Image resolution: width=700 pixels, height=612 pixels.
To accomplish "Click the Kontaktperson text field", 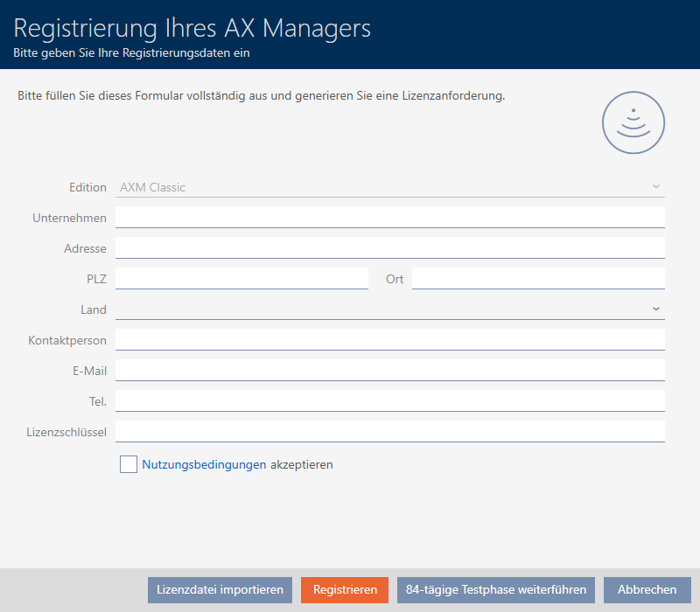I will pyautogui.click(x=389, y=339).
